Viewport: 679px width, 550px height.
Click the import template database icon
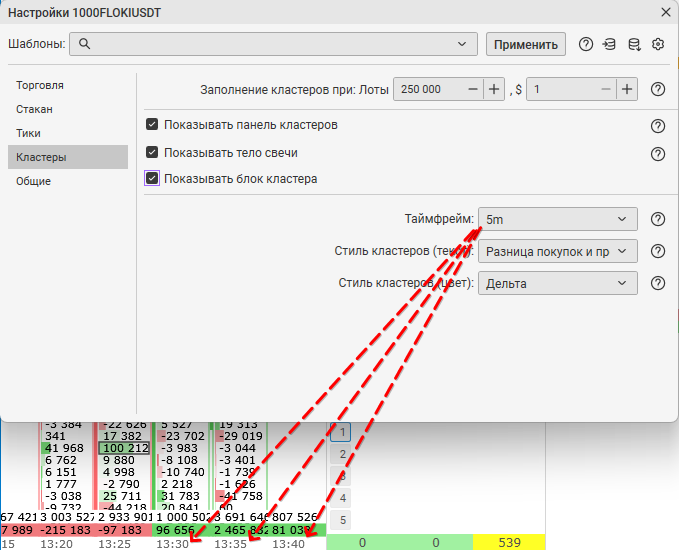point(609,44)
